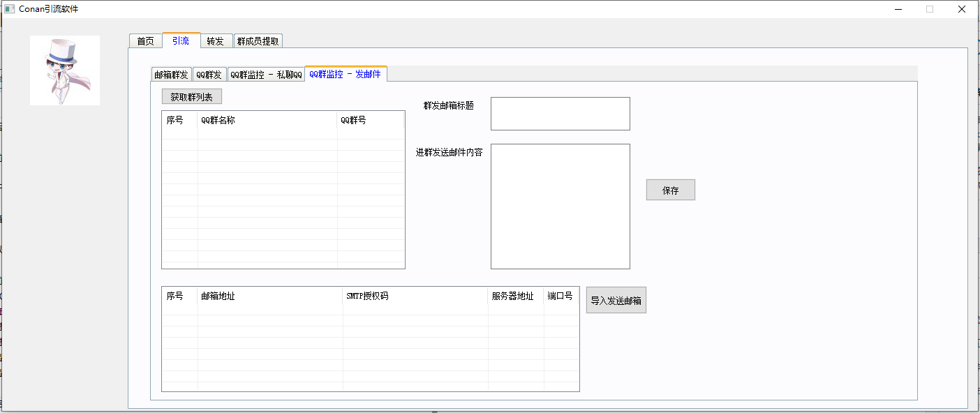Open the QQ群监控 - 私聊QQ sub-tab
The height and width of the screenshot is (413, 980).
coord(266,75)
